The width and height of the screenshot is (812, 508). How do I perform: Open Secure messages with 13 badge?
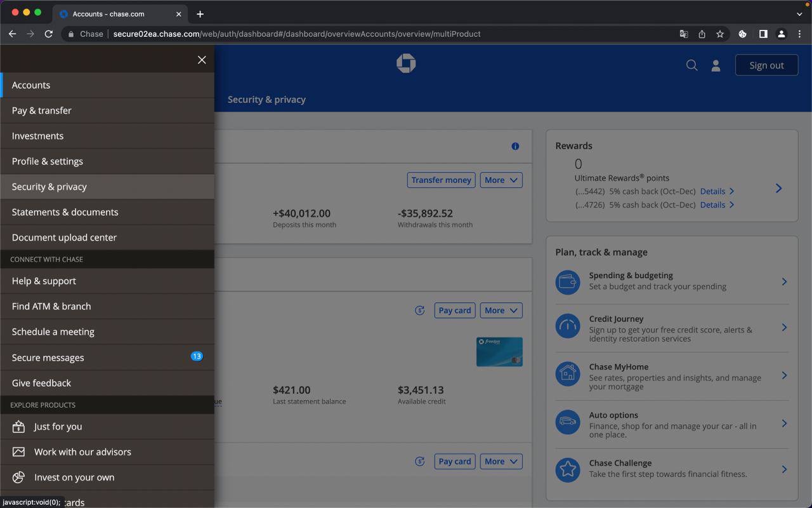click(48, 358)
